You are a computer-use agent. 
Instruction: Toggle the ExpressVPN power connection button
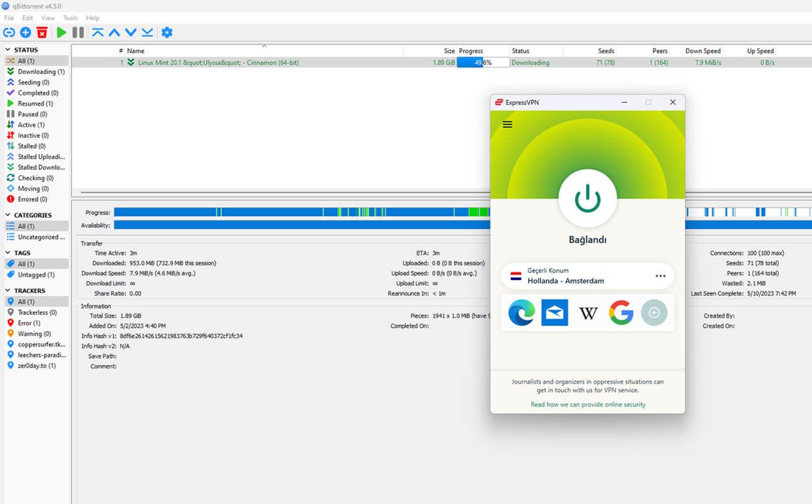point(588,198)
